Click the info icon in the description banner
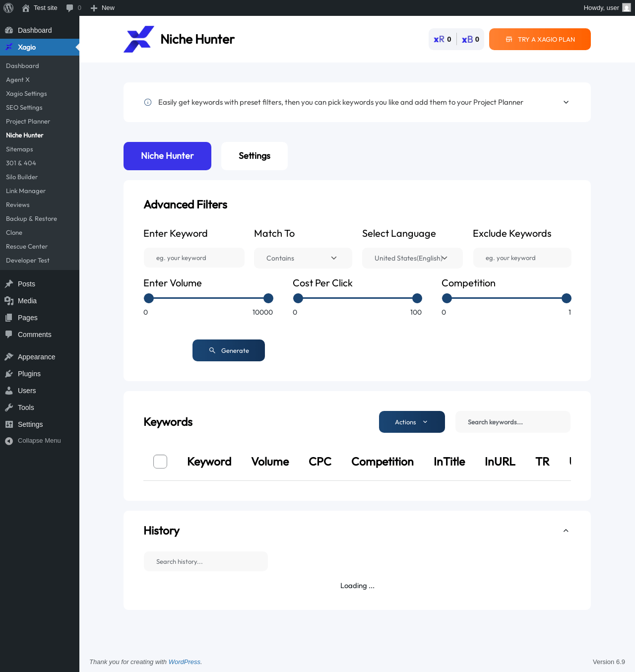635x672 pixels. [148, 102]
